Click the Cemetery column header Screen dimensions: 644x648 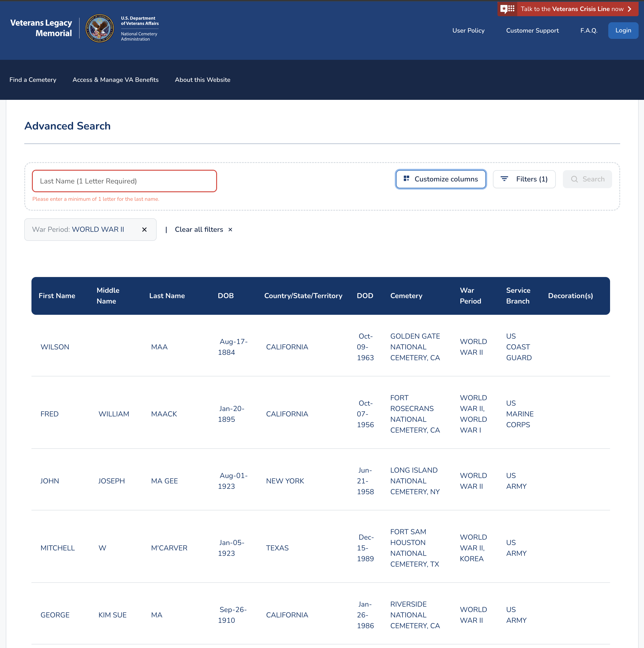[x=406, y=296]
